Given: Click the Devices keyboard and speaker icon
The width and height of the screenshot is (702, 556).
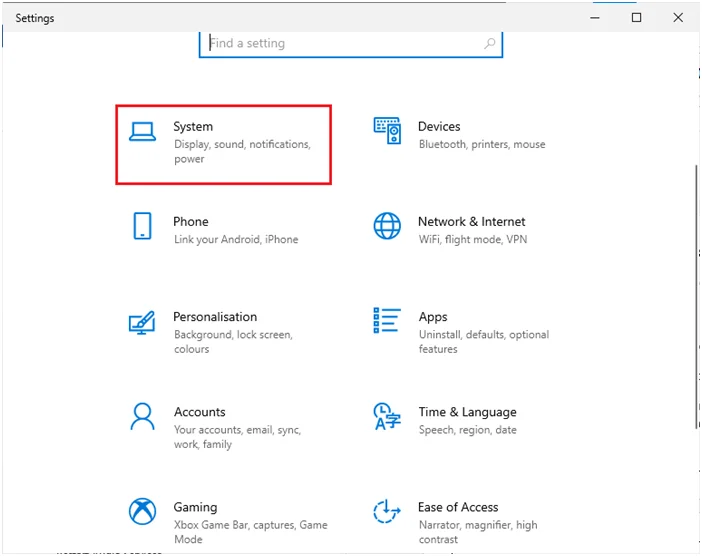Looking at the screenshot, I should point(387,130).
